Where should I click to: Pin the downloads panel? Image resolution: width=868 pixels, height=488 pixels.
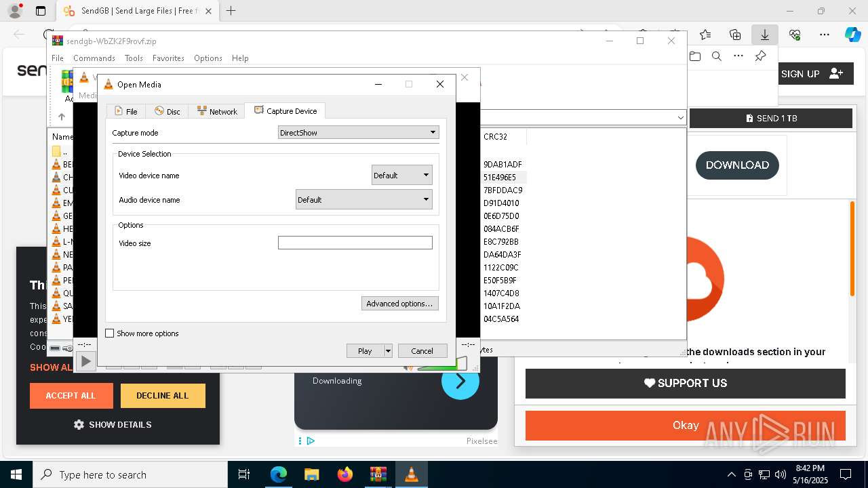coord(760,56)
